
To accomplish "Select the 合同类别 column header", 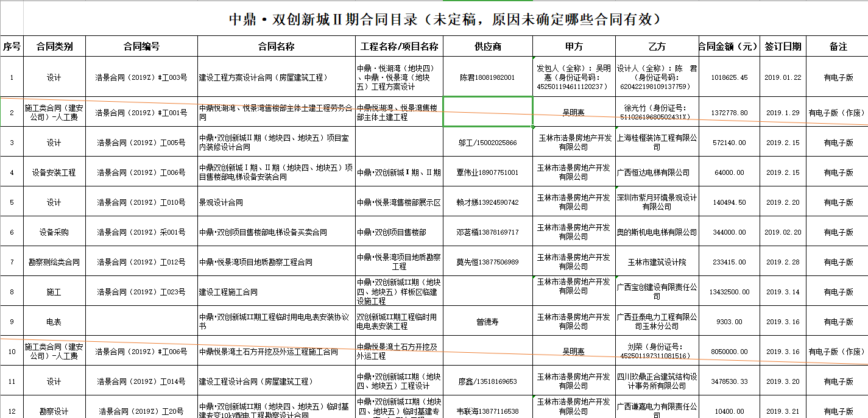I will tap(55, 46).
